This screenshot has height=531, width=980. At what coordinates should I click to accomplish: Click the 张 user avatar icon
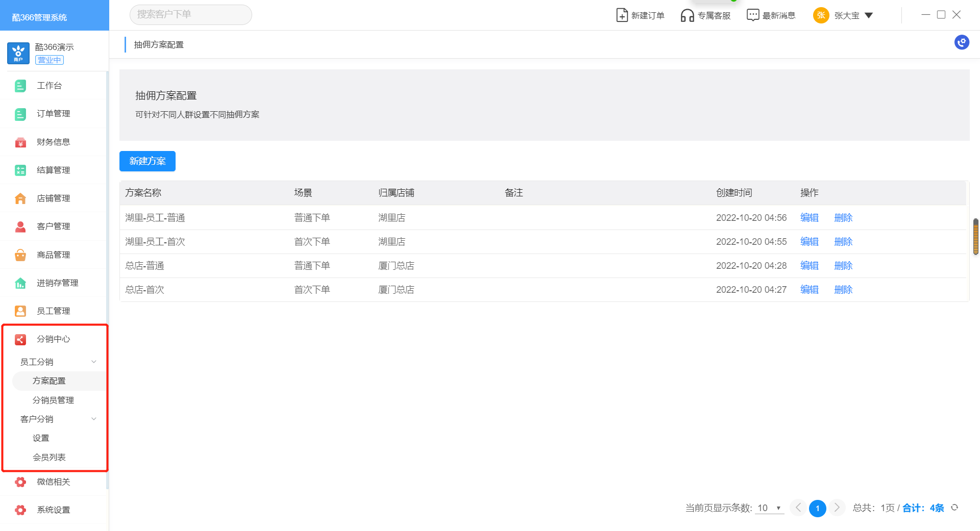coord(821,15)
